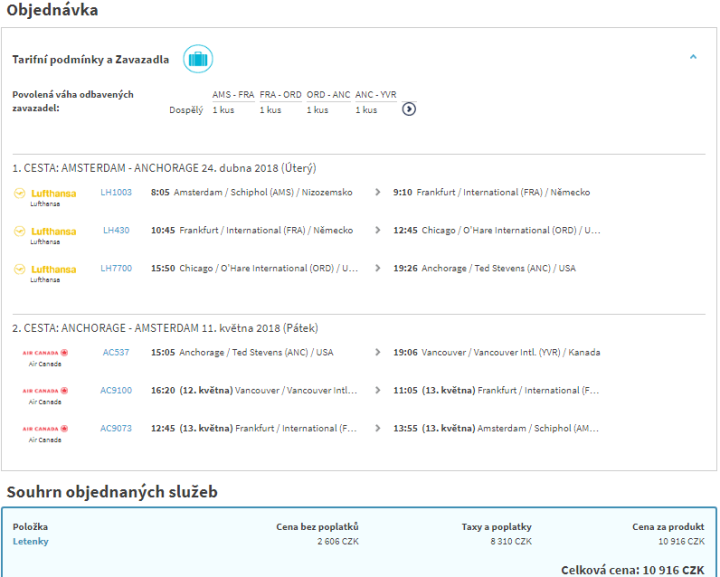Click Lufthansa logo beside flight LH7700

(45, 269)
